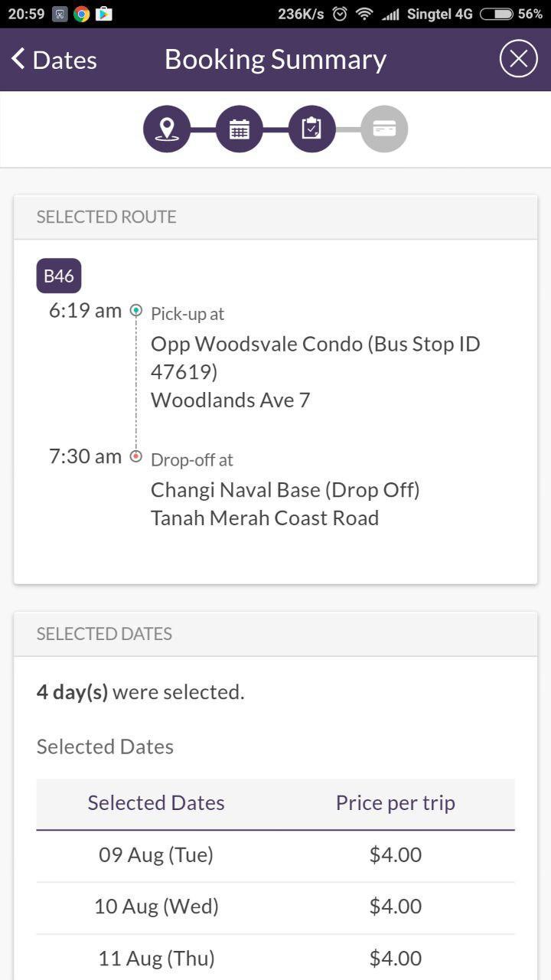Viewport: 551px width, 980px height.
Task: Select the 11 Aug (Thu) row
Action: [x=275, y=958]
